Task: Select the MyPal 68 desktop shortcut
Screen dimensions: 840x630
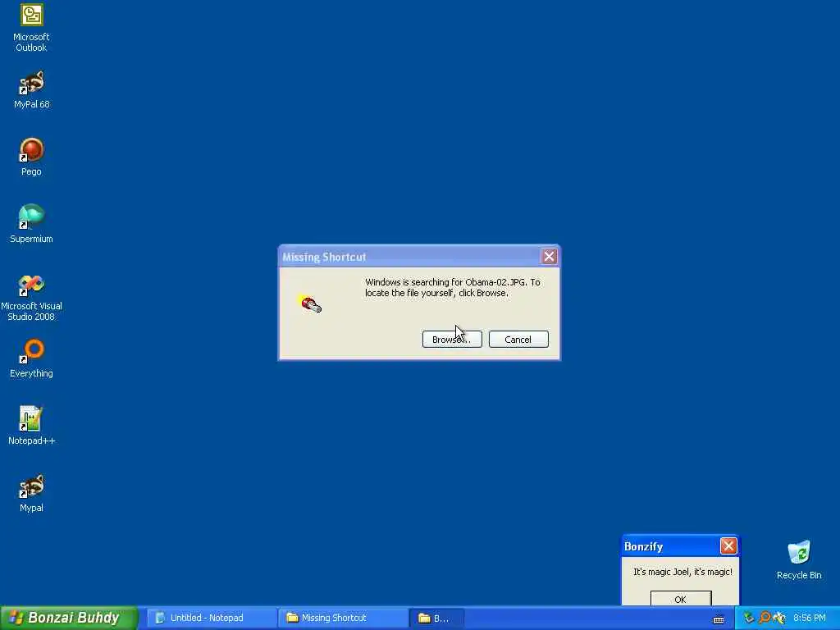Action: [32, 90]
